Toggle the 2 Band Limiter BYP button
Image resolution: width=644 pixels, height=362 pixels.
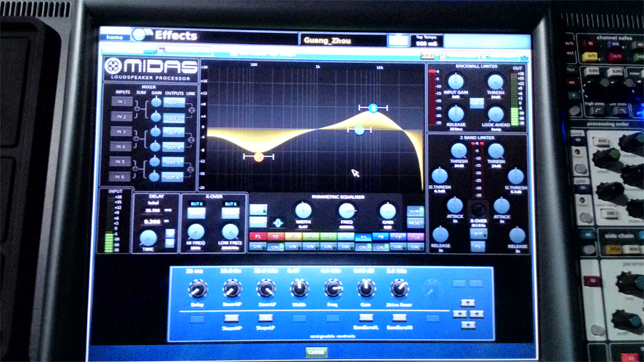point(478,234)
